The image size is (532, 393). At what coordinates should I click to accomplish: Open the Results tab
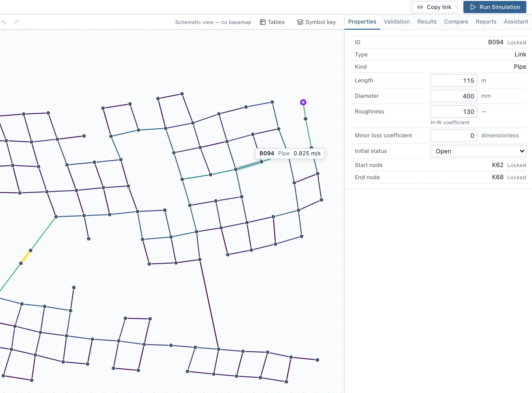pyautogui.click(x=427, y=22)
